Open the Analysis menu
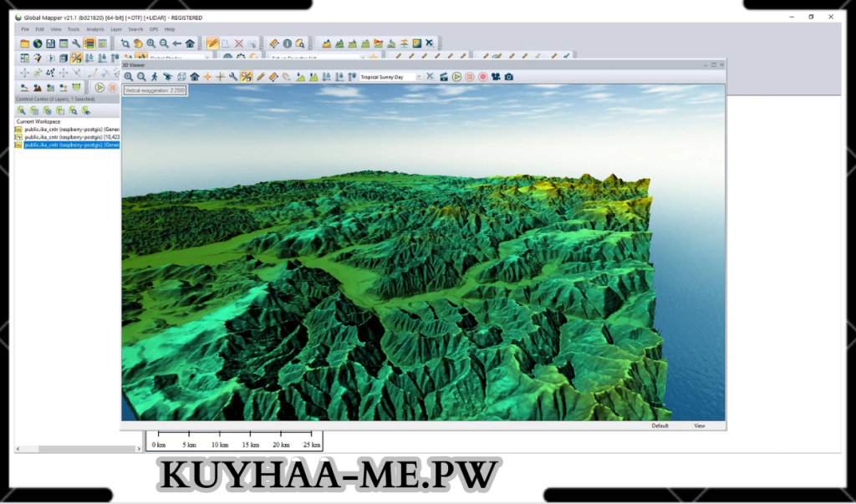This screenshot has width=856, height=504. click(95, 29)
